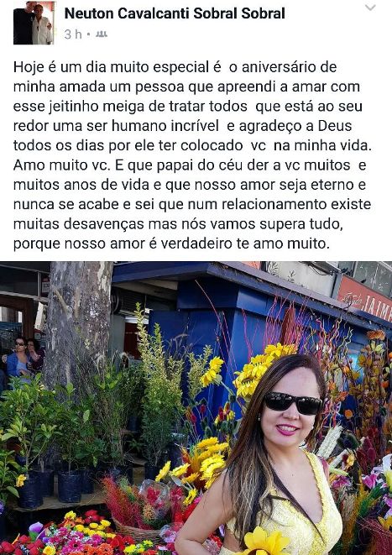
Task: Click the bullet separator beside the timestamp
Action: (88, 34)
